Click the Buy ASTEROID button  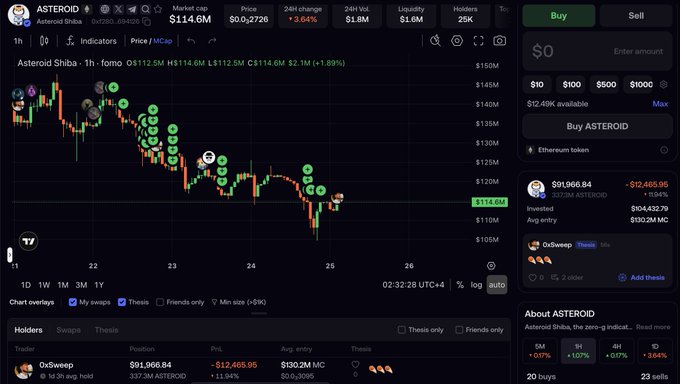click(597, 126)
